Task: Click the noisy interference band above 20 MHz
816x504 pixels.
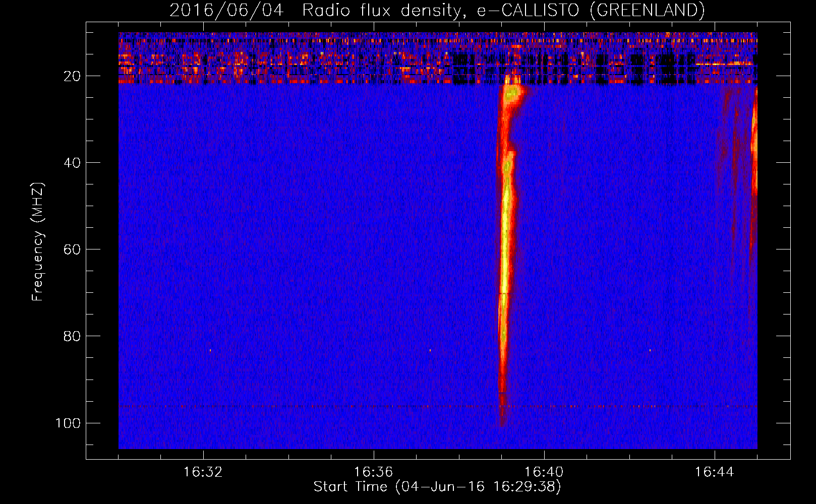Action: tap(438, 58)
